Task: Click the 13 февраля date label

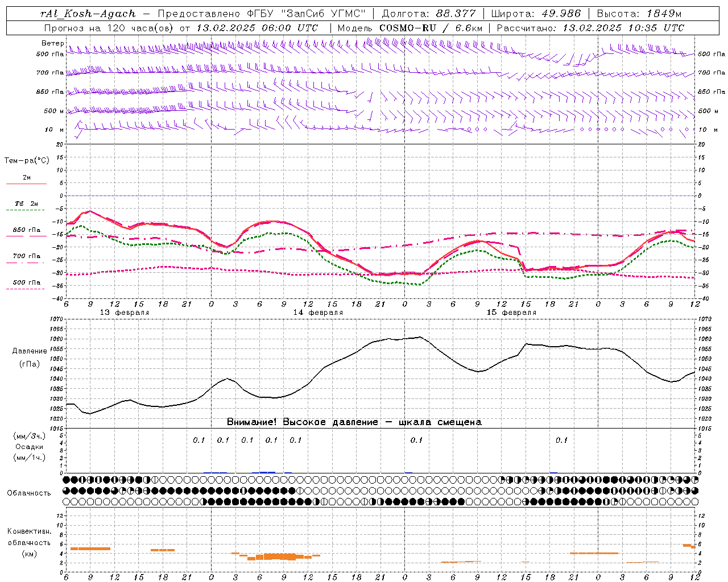Action: [125, 313]
